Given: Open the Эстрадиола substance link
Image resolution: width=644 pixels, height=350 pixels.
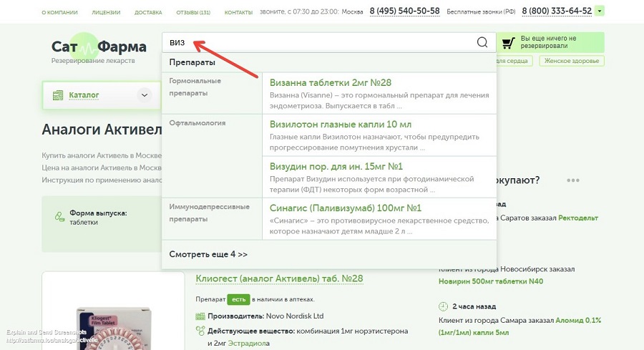Looking at the screenshot, I should [x=249, y=343].
